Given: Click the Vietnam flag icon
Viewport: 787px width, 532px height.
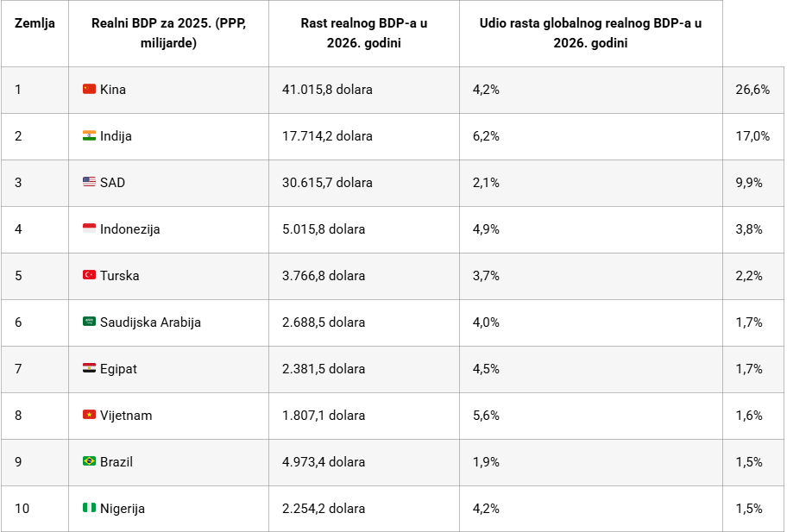Looking at the screenshot, I should click(x=89, y=415).
